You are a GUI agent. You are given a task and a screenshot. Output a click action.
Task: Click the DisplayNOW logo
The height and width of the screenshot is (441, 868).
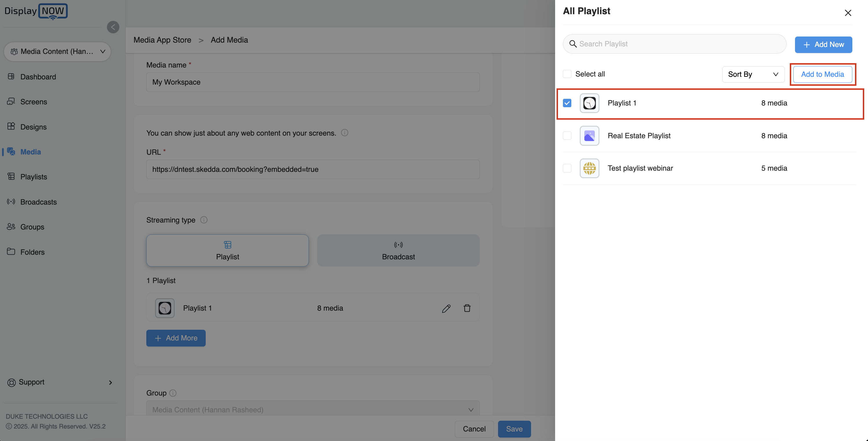click(x=36, y=12)
